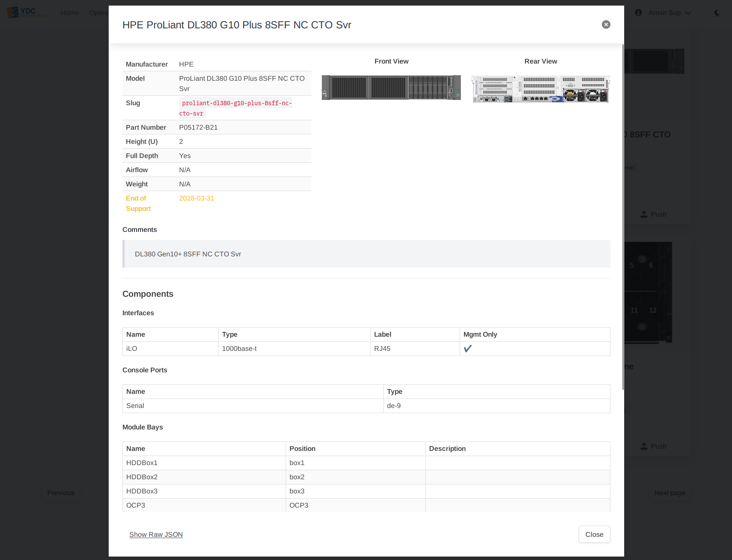This screenshot has width=732, height=560.
Task: Click the manufacturer value HPE
Action: (x=186, y=64)
